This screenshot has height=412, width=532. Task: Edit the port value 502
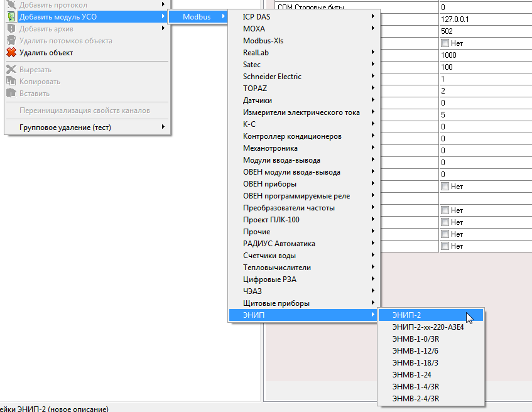486,31
